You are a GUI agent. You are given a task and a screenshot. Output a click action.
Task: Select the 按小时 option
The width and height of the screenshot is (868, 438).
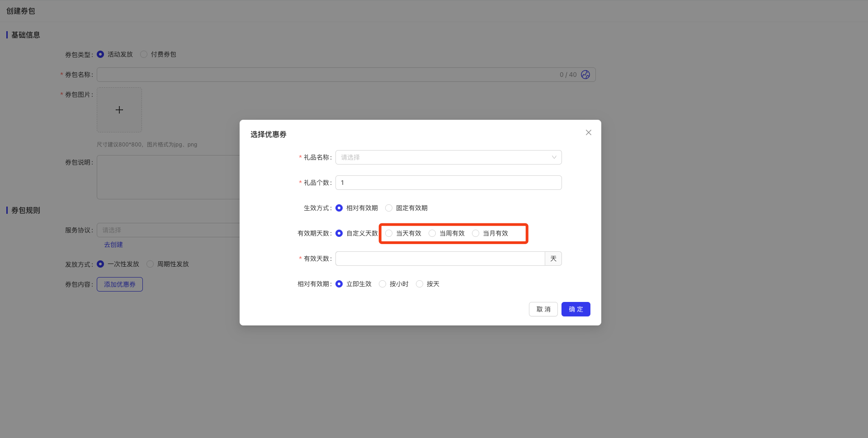[x=382, y=284]
